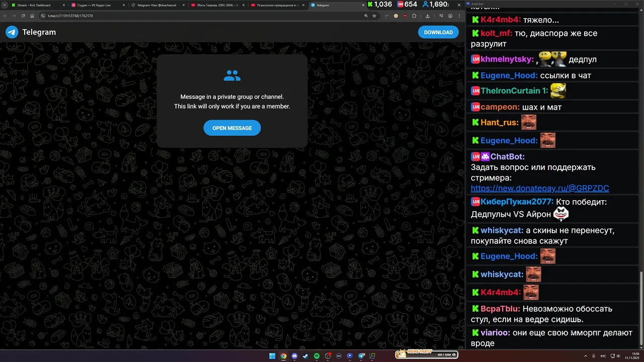Click the microphone icon in system tray
Screen dimensions: 644x362
(x=594, y=356)
